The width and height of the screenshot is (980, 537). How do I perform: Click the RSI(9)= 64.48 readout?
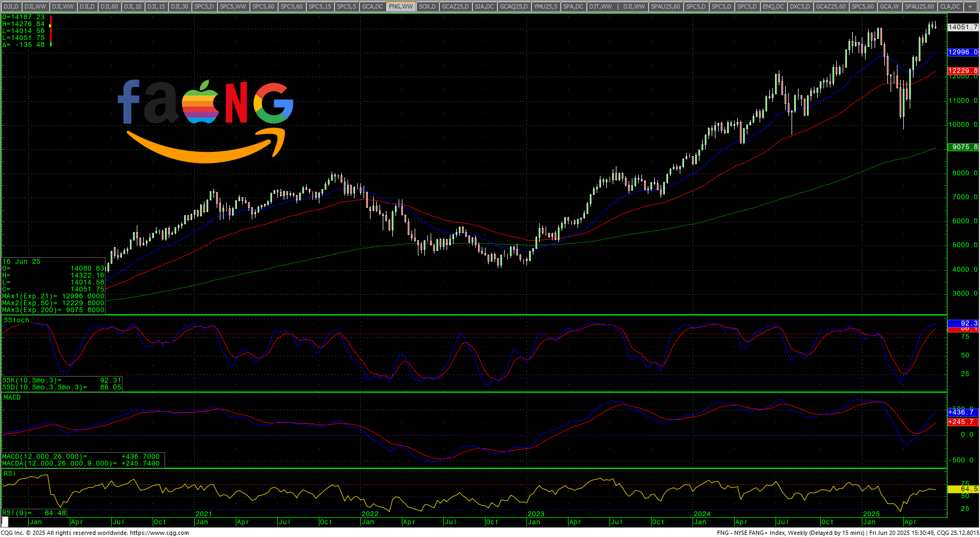(34, 513)
